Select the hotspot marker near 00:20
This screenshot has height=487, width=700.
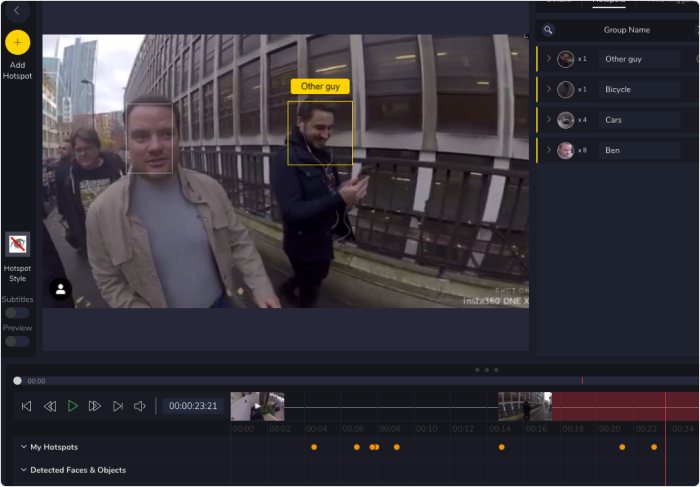click(622, 447)
